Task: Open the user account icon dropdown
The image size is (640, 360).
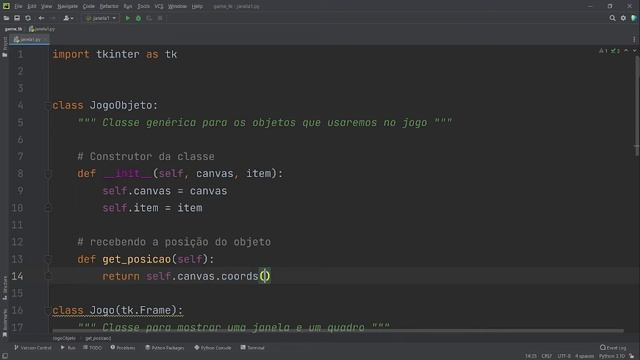Action: pyautogui.click(x=68, y=18)
